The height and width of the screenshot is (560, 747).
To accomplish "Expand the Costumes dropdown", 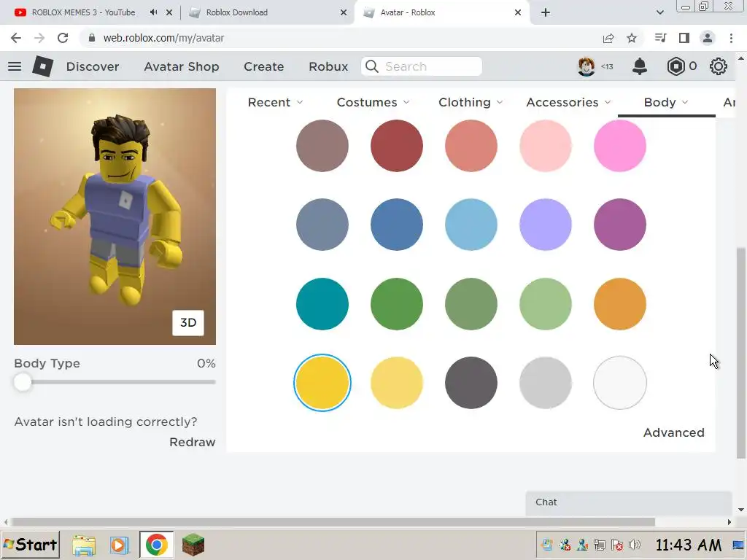I will click(373, 102).
